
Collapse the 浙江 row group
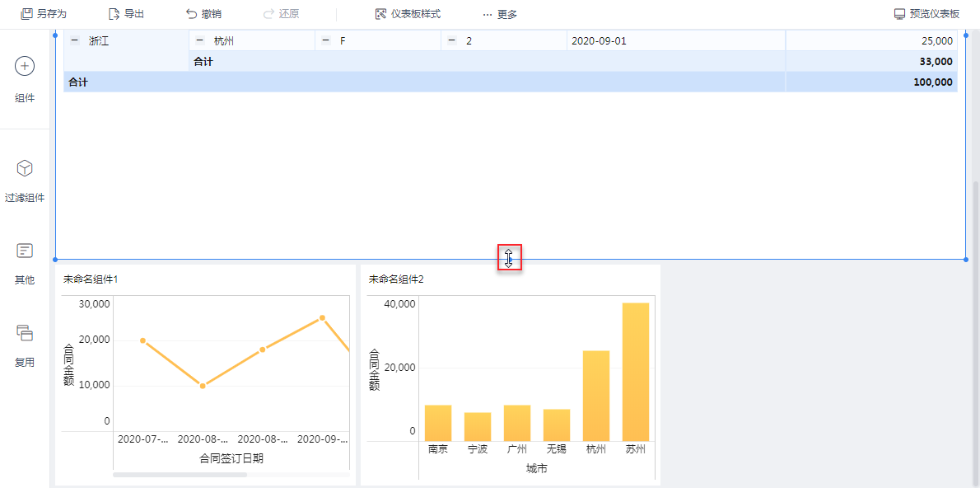click(x=74, y=40)
